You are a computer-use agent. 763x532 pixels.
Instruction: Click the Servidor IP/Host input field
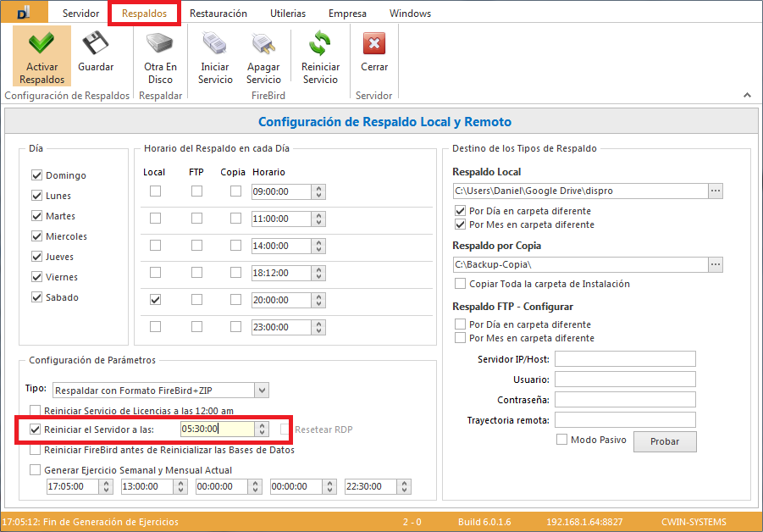point(624,359)
